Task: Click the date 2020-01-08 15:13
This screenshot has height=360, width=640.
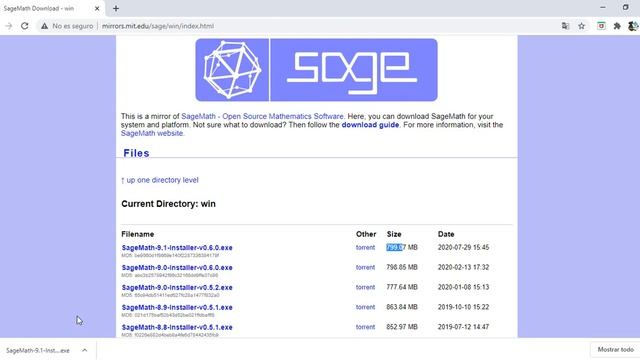Action: pyautogui.click(x=463, y=287)
